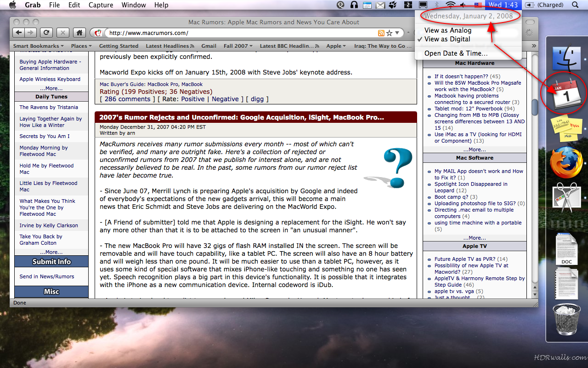Click the battery Charged status item
Image resolution: width=588 pixels, height=368 pixels.
[x=544, y=5]
